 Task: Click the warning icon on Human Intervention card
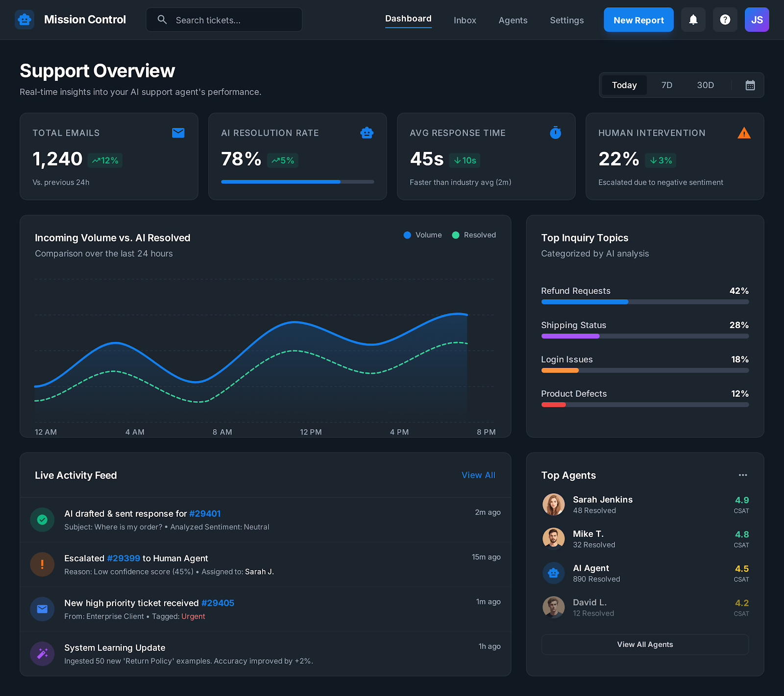coord(744,132)
